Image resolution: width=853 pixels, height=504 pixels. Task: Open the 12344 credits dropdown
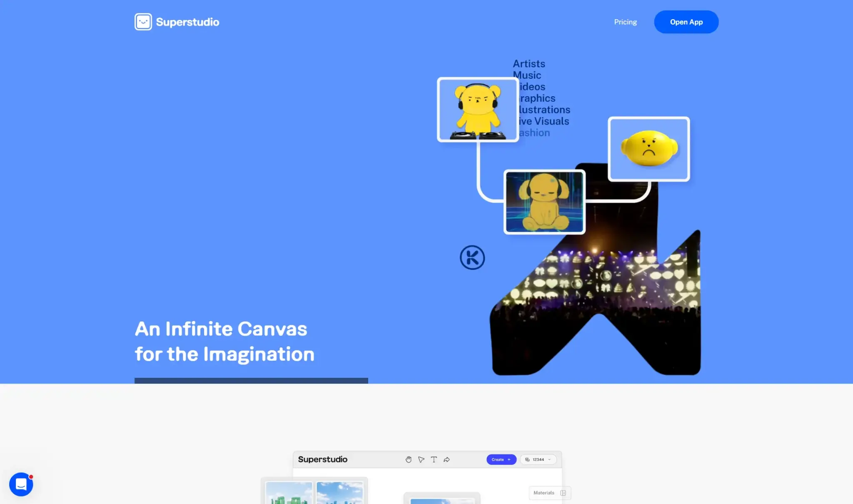pos(539,459)
